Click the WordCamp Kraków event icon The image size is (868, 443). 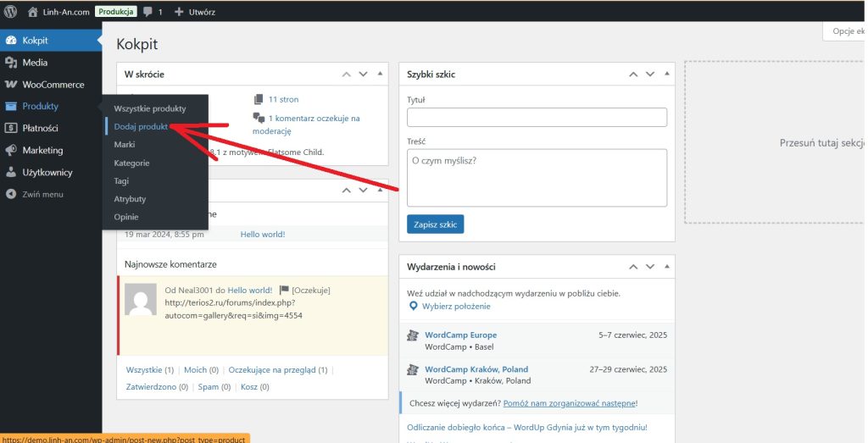[x=413, y=369]
